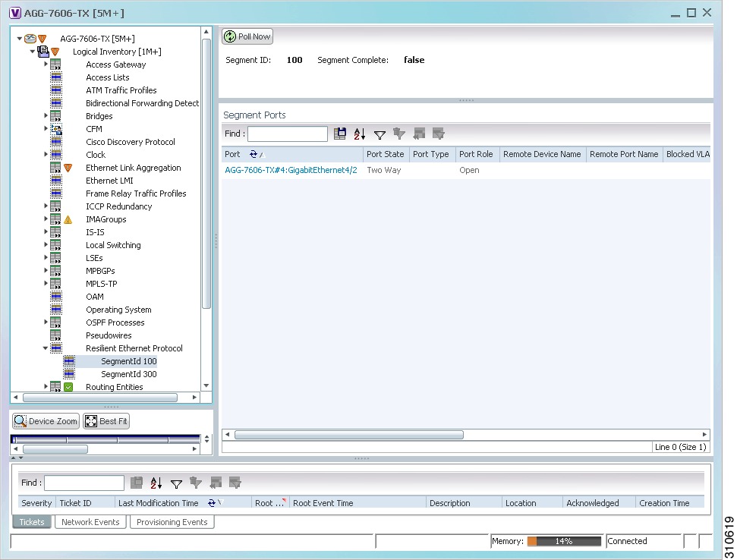
Task: Sort by Remote Port Name column header
Action: click(624, 154)
